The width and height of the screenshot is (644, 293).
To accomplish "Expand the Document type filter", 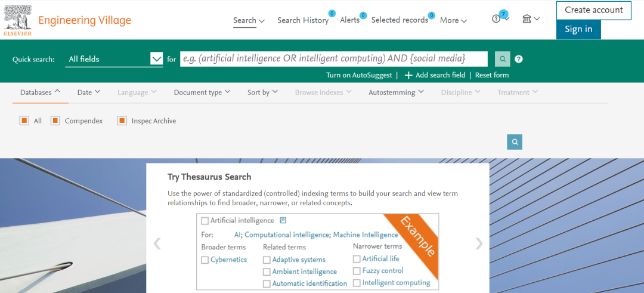I will click(x=202, y=92).
